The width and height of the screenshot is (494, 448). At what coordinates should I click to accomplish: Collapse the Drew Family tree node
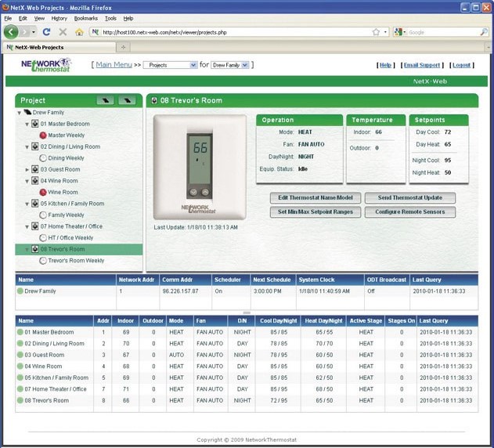click(20, 113)
